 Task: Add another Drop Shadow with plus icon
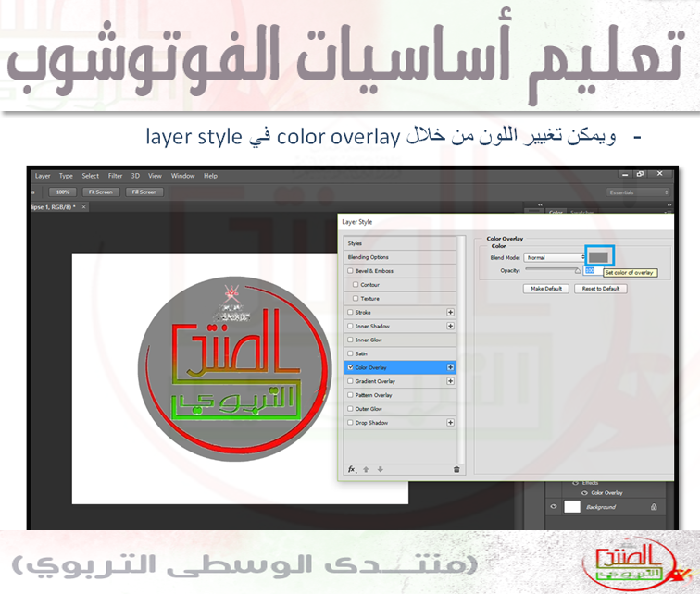pos(450,422)
